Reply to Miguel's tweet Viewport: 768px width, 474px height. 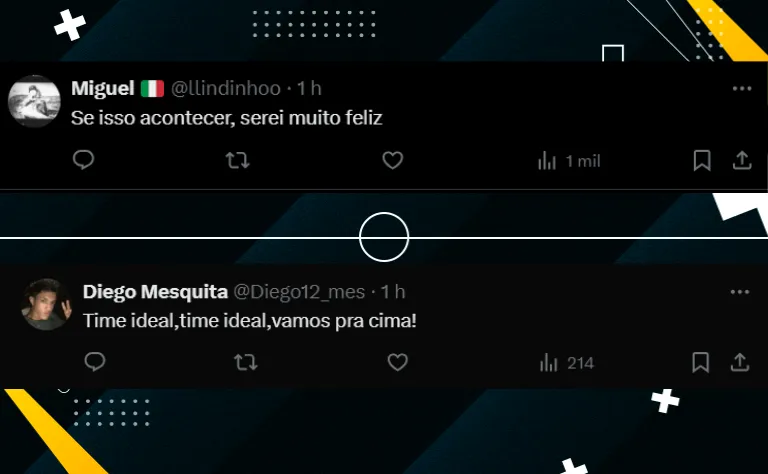[83, 160]
